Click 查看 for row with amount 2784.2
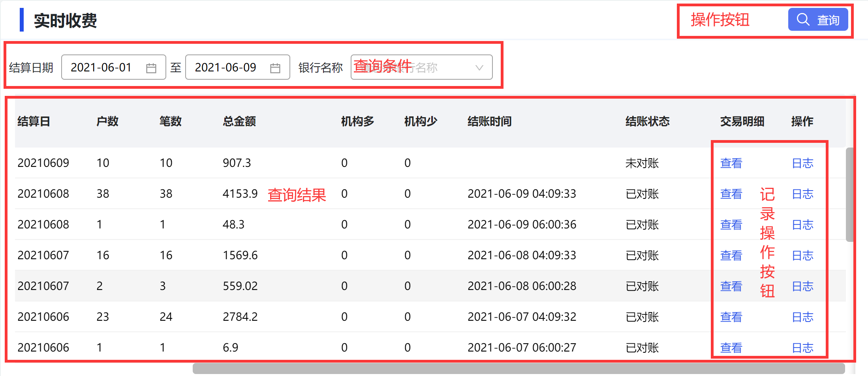The width and height of the screenshot is (868, 376). click(731, 317)
